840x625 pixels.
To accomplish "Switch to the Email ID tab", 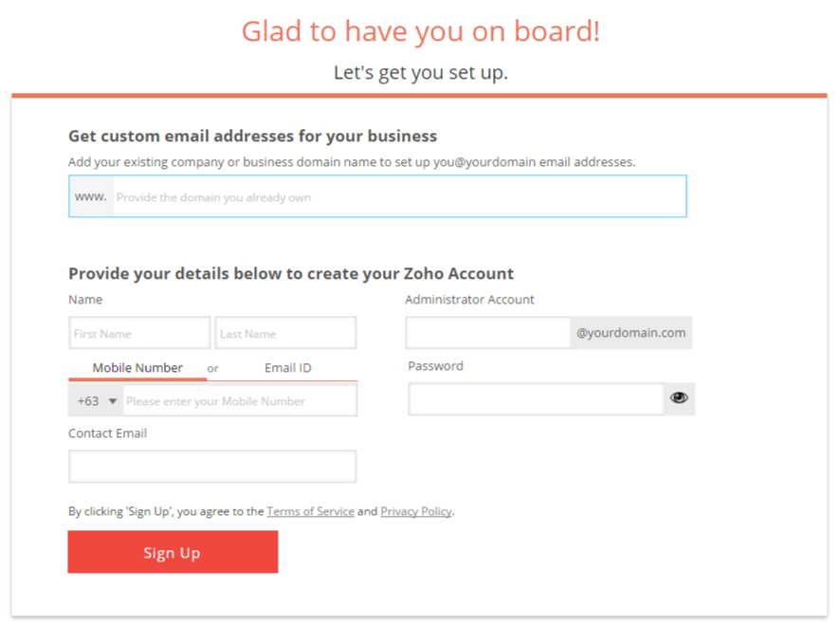I will click(x=287, y=368).
